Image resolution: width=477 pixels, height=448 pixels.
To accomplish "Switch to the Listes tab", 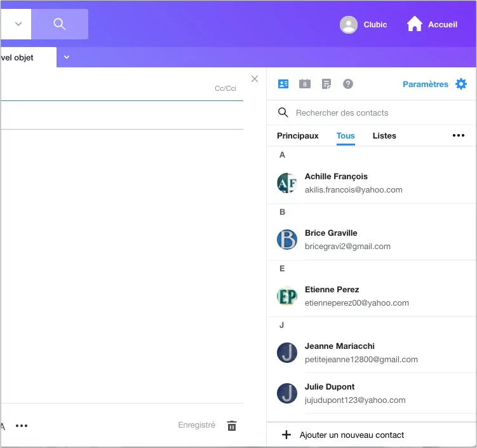I will pos(384,136).
